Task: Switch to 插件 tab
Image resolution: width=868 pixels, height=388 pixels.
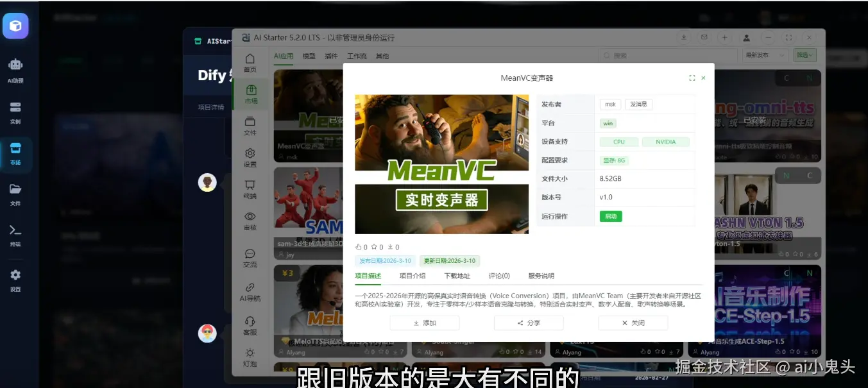Action: (x=331, y=56)
